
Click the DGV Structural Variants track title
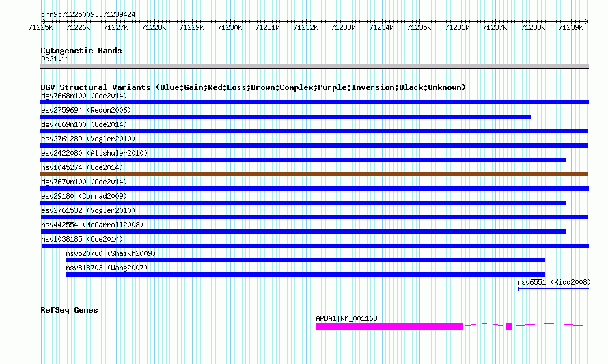[253, 87]
